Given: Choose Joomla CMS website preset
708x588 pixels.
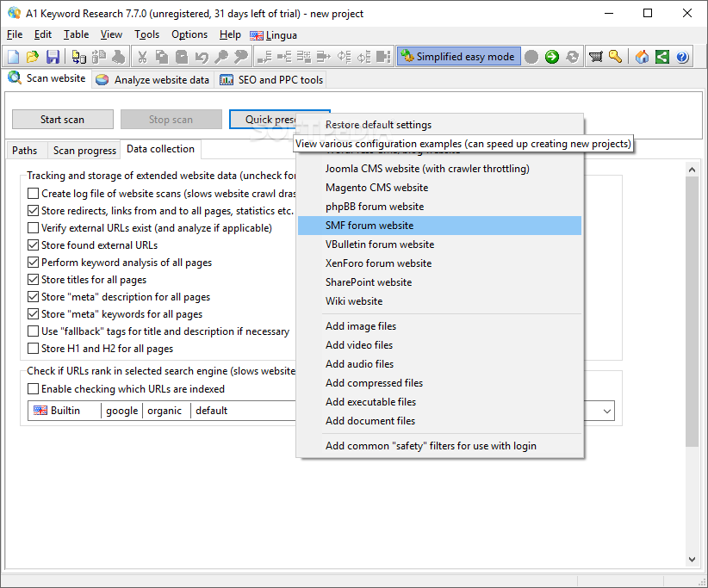Looking at the screenshot, I should pos(439,169).
